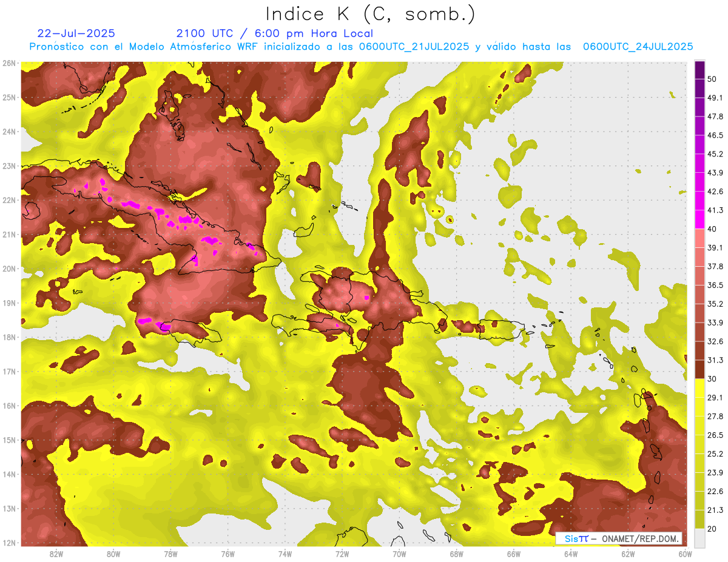Click the "22N" latitude label

pos(9,200)
